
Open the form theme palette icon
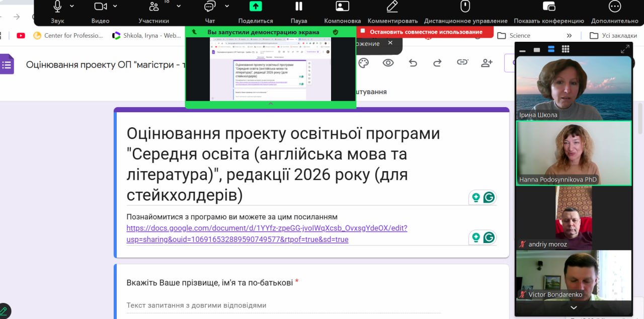pyautogui.click(x=363, y=63)
